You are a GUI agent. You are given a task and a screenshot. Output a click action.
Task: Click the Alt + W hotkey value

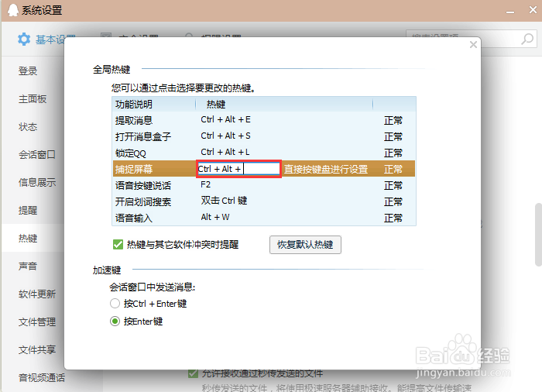click(x=215, y=217)
